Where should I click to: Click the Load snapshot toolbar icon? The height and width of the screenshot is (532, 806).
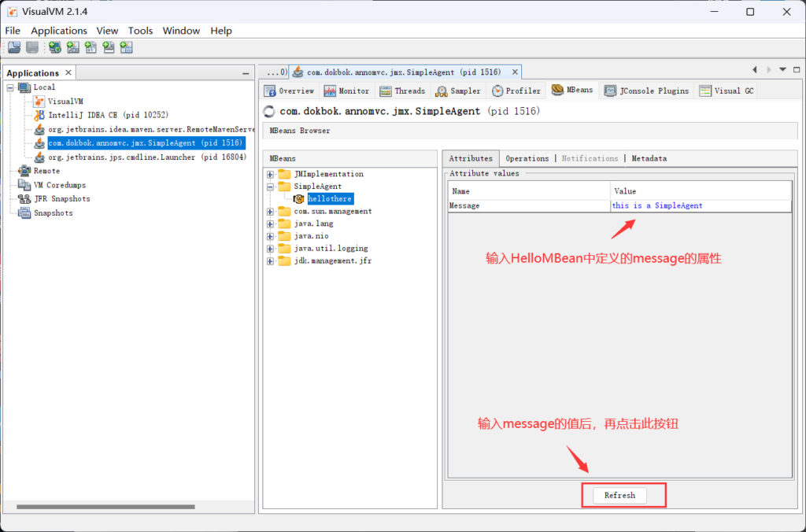click(x=14, y=48)
